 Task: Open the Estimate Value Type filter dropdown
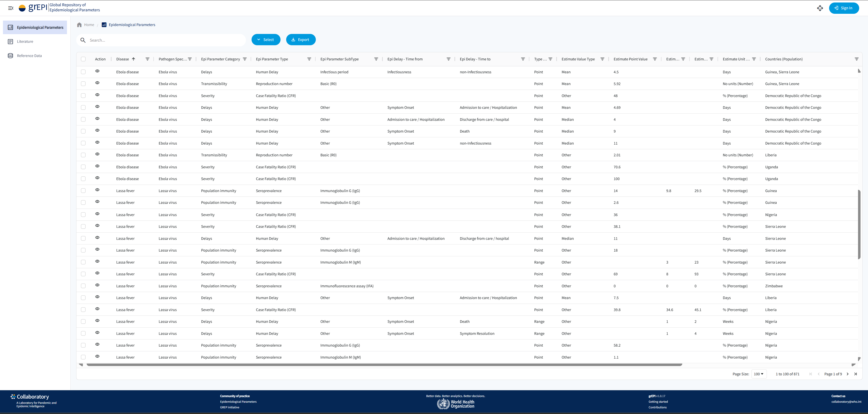602,59
